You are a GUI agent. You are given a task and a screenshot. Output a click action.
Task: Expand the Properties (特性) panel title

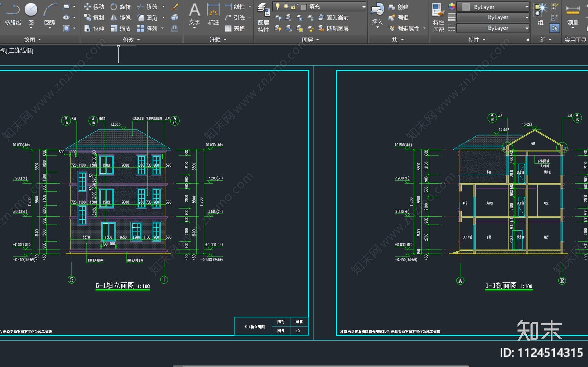click(x=477, y=40)
